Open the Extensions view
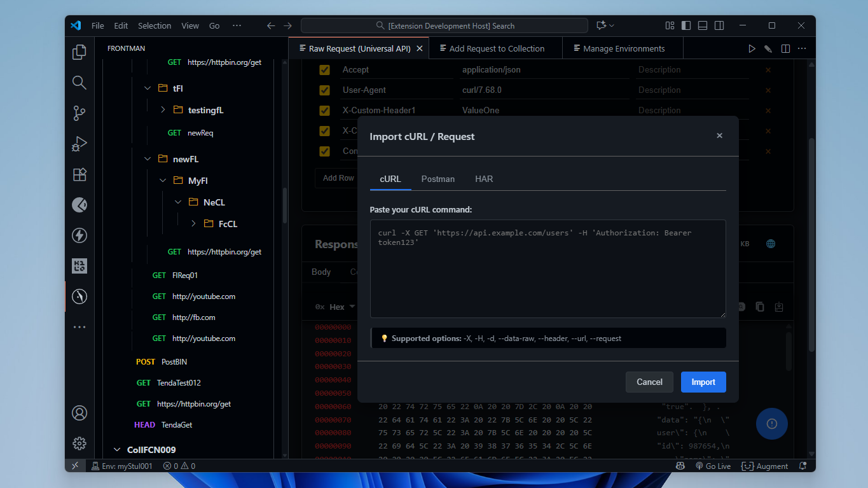 click(x=79, y=174)
